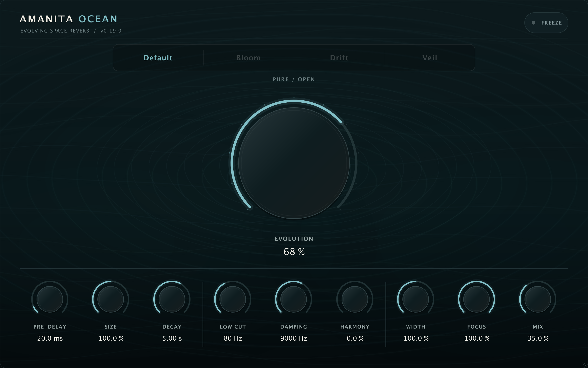The image size is (588, 368).
Task: Click the 0.0 % Harmony value
Action: pyautogui.click(x=355, y=338)
